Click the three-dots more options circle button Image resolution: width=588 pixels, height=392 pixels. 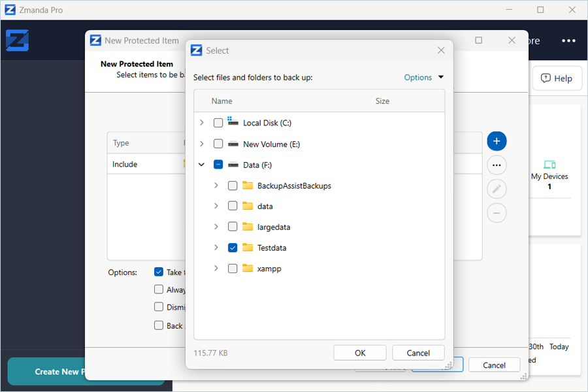click(x=497, y=165)
